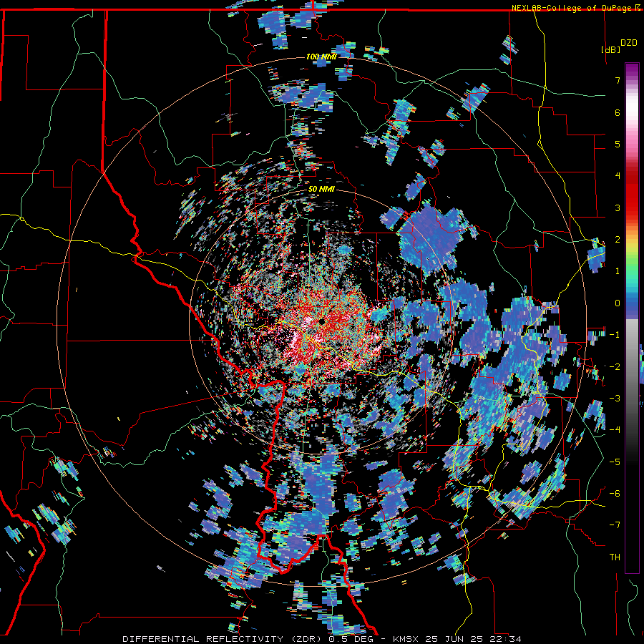The image size is (644, 644).
Task: Click the 3 value on the scale
Action: tap(618, 208)
